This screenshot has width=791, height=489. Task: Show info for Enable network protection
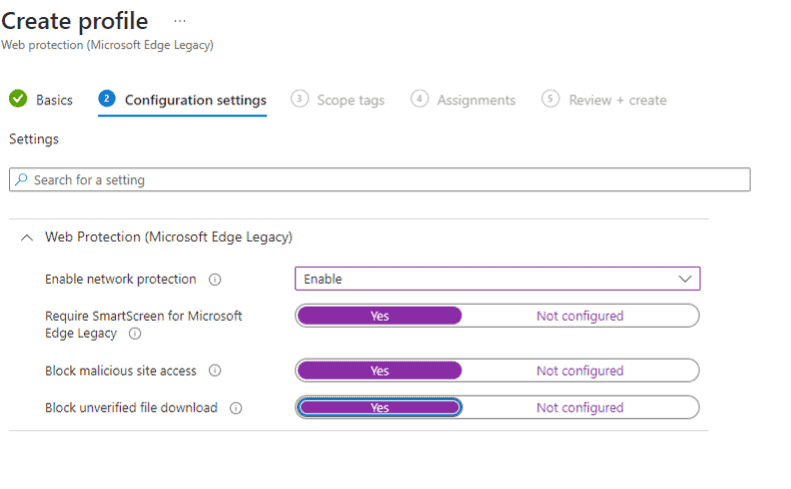[x=215, y=280]
